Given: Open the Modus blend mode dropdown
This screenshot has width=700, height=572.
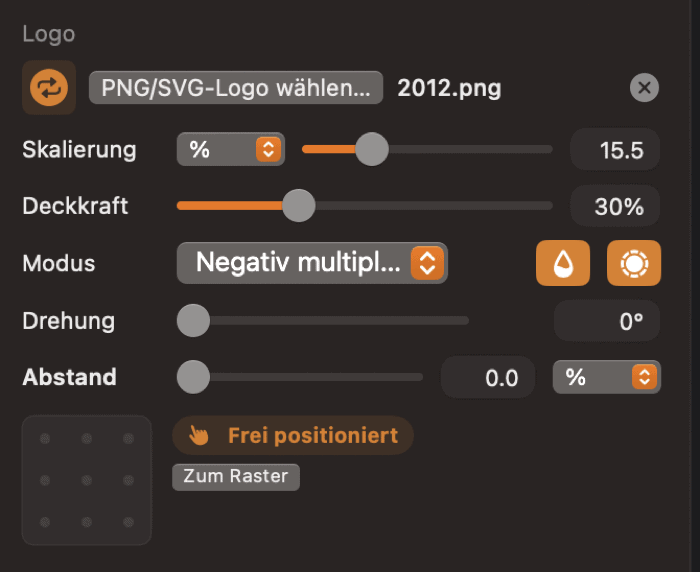Looking at the screenshot, I should pos(312,263).
